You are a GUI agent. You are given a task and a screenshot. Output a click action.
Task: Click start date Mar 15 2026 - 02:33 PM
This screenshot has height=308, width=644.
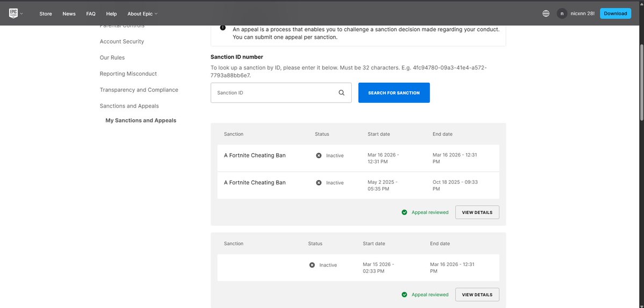coord(379,268)
